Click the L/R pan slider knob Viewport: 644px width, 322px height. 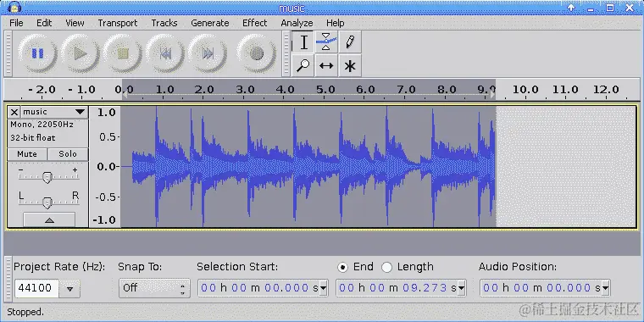pyautogui.click(x=47, y=203)
